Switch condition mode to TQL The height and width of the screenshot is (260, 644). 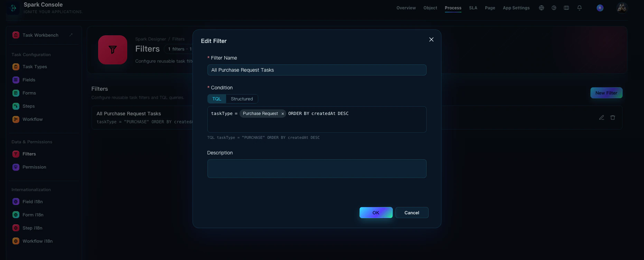(217, 99)
